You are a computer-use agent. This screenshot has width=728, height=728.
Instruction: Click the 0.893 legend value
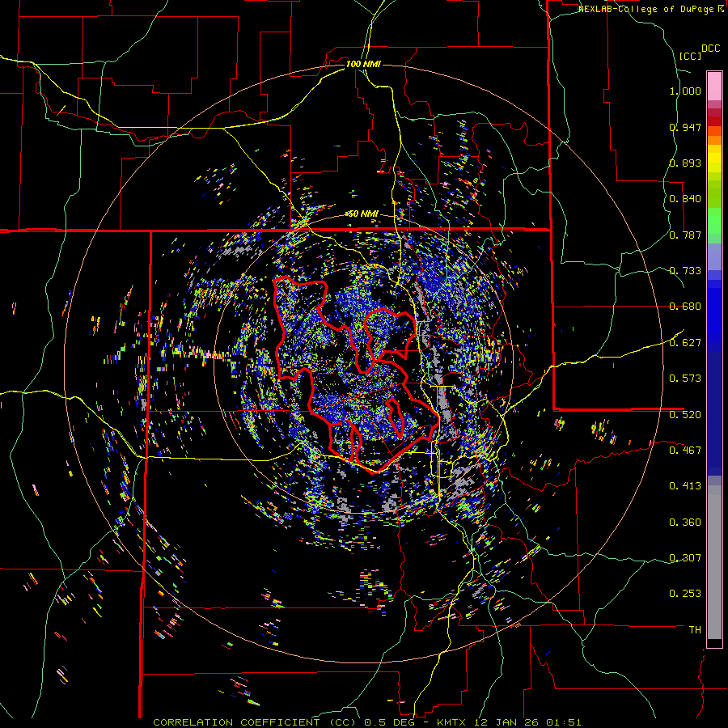tap(685, 163)
